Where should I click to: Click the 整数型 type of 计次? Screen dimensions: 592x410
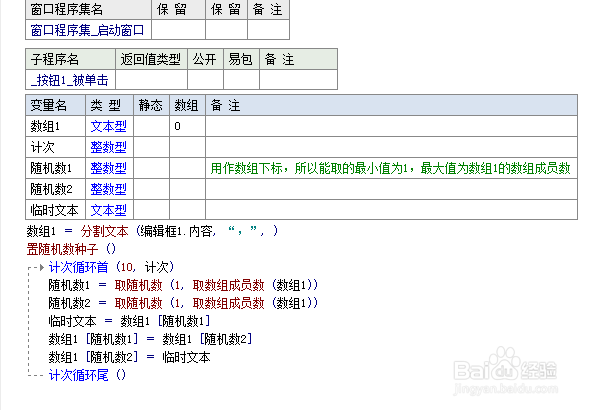point(108,147)
